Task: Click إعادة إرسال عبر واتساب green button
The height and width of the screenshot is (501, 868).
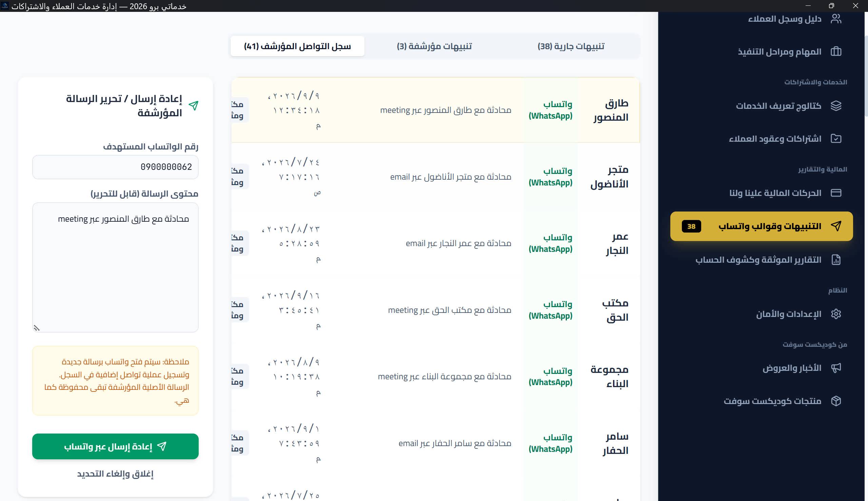Action: (x=115, y=446)
